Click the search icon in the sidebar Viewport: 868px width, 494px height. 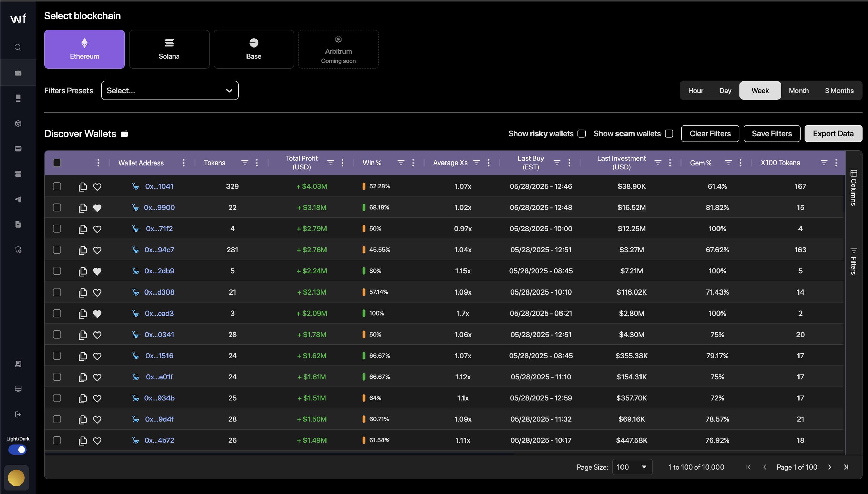pyautogui.click(x=18, y=47)
